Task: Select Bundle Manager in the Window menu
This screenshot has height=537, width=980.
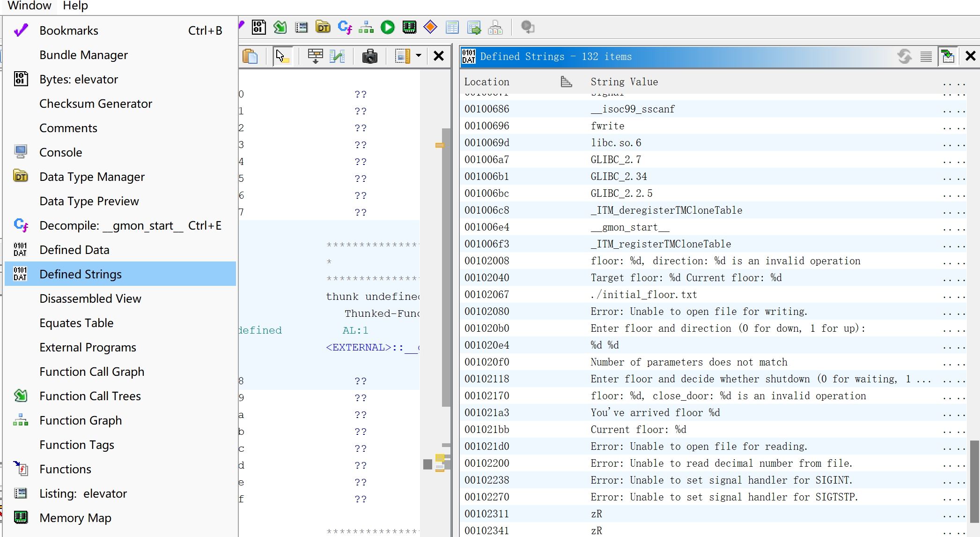Action: pos(120,55)
